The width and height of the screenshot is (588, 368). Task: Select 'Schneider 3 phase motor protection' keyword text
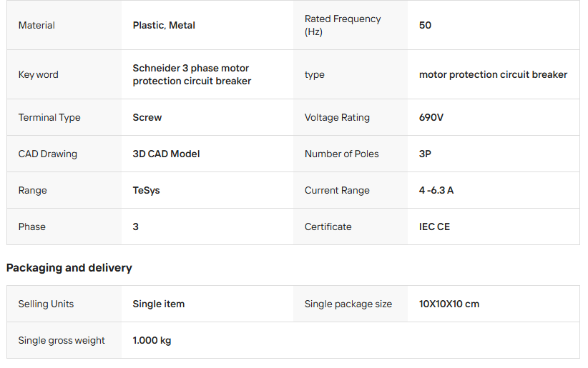click(191, 74)
